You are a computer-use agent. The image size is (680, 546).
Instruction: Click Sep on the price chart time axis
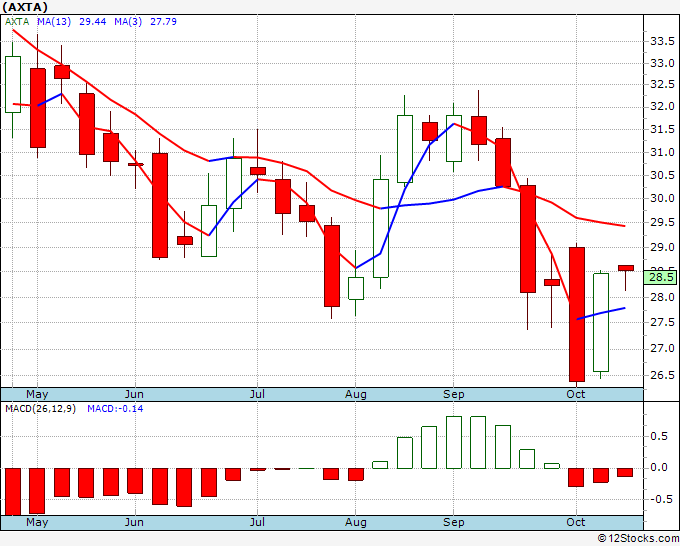pos(454,394)
